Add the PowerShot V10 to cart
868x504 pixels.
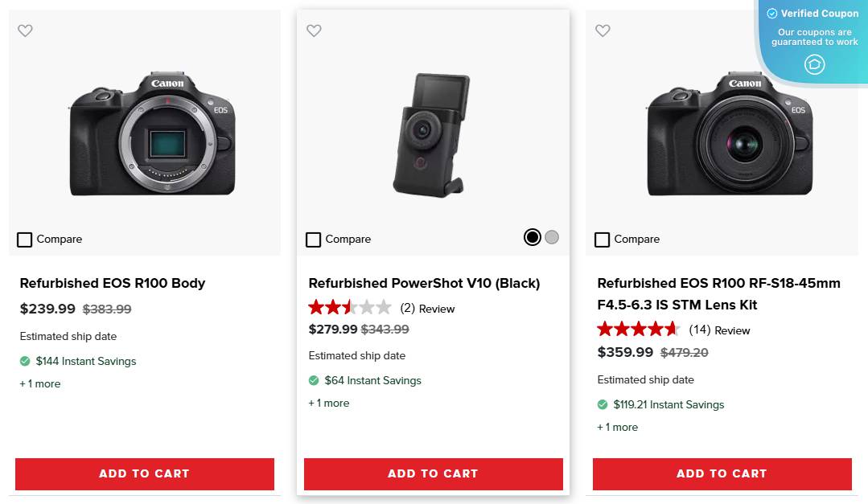tap(433, 473)
